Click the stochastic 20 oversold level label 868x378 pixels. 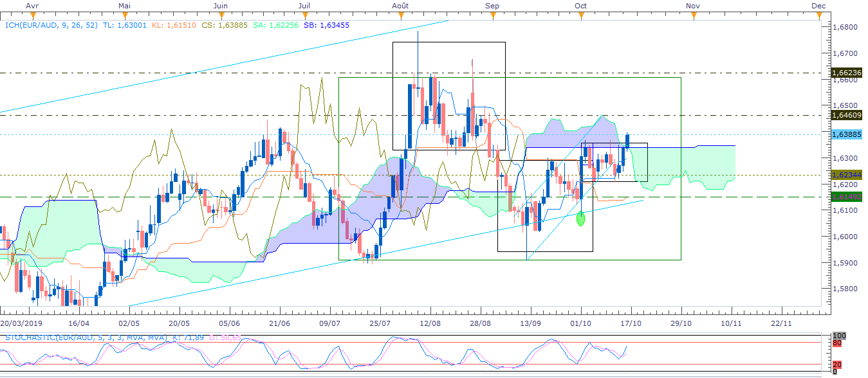(836, 364)
